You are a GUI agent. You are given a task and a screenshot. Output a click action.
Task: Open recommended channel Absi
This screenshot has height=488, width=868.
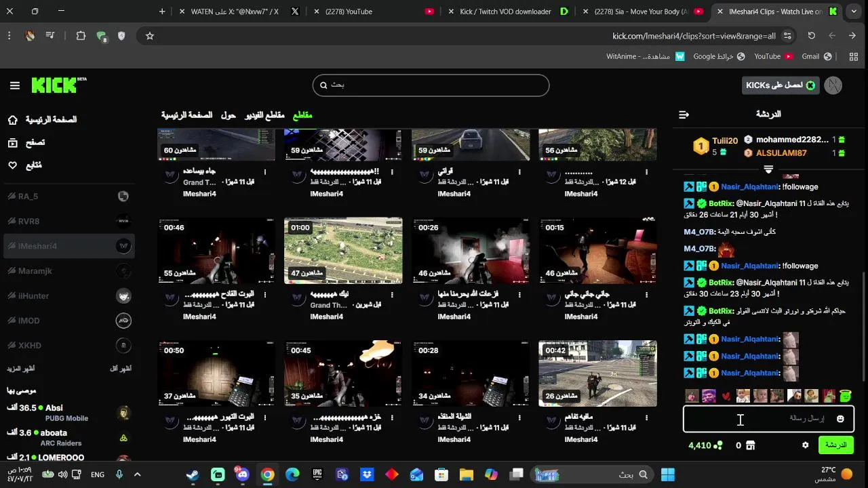point(69,412)
